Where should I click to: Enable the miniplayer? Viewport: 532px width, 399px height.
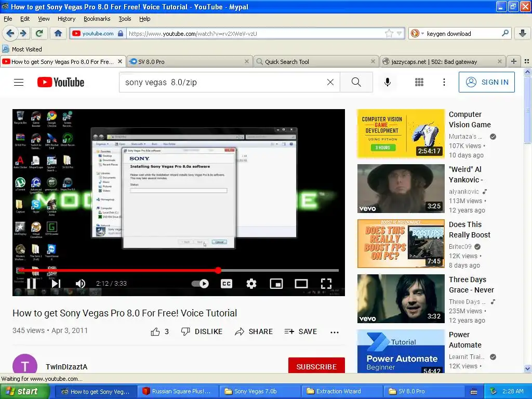[276, 284]
